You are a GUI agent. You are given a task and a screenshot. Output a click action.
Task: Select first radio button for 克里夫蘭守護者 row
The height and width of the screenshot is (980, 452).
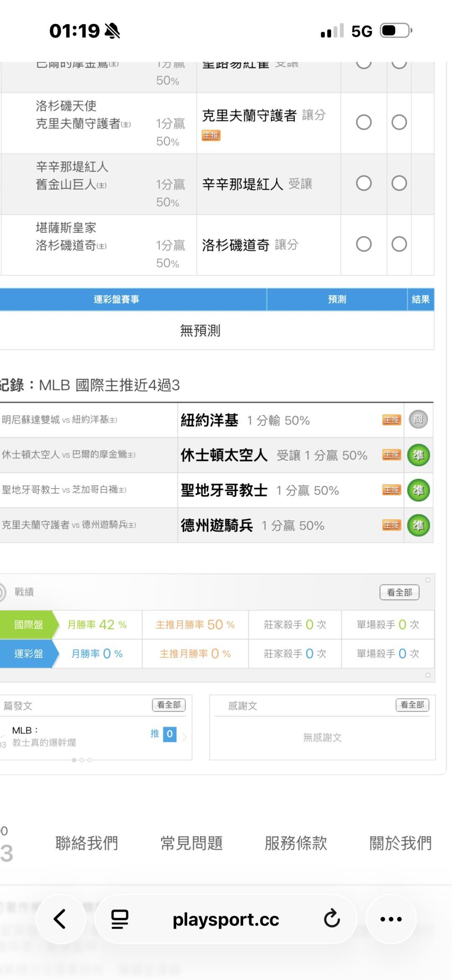(363, 122)
